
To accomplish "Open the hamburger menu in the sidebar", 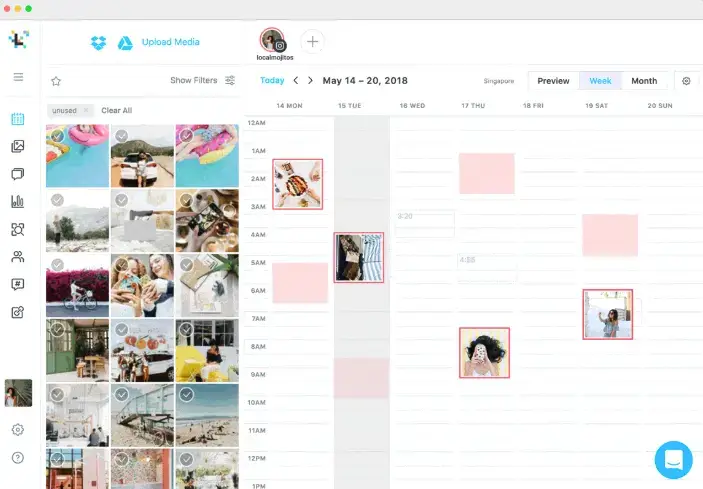I will [18, 77].
